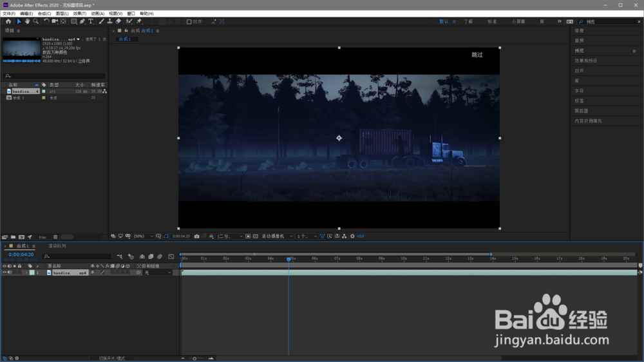Open the 字符 panel
This screenshot has width=644, height=362.
(x=579, y=91)
